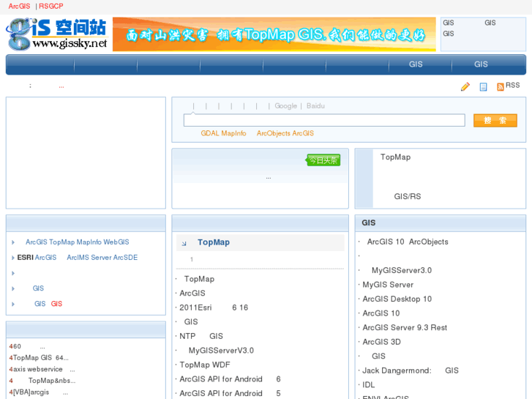
Task: Click the green today's headline badge
Action: pos(323,160)
